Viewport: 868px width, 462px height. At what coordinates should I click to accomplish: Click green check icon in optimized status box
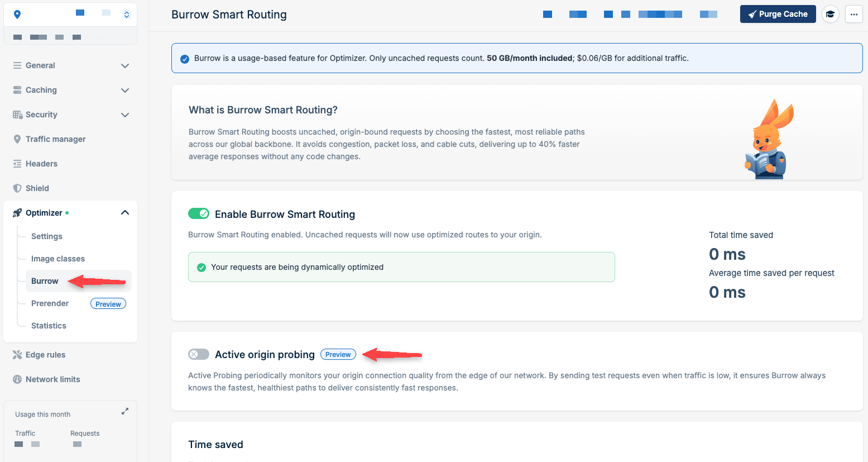tap(202, 268)
